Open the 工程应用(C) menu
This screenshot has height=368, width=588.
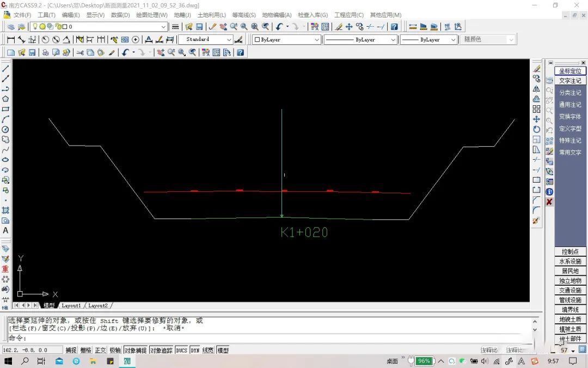tap(349, 15)
